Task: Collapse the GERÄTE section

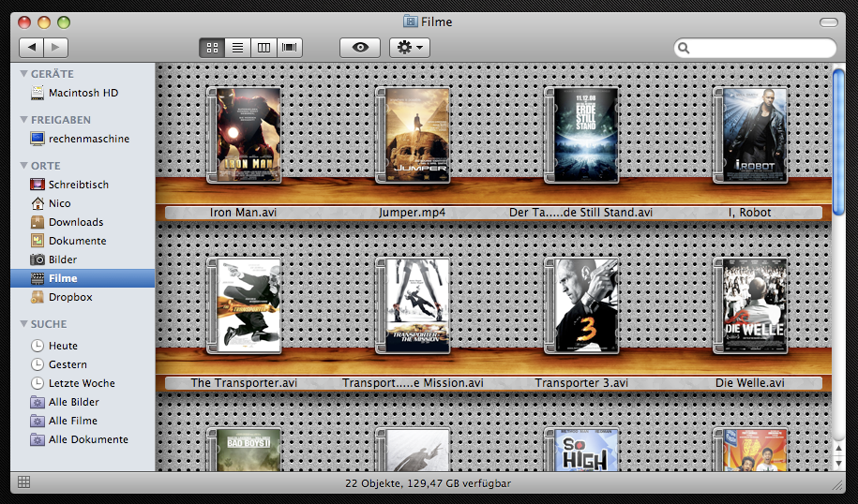Action: 23,73
